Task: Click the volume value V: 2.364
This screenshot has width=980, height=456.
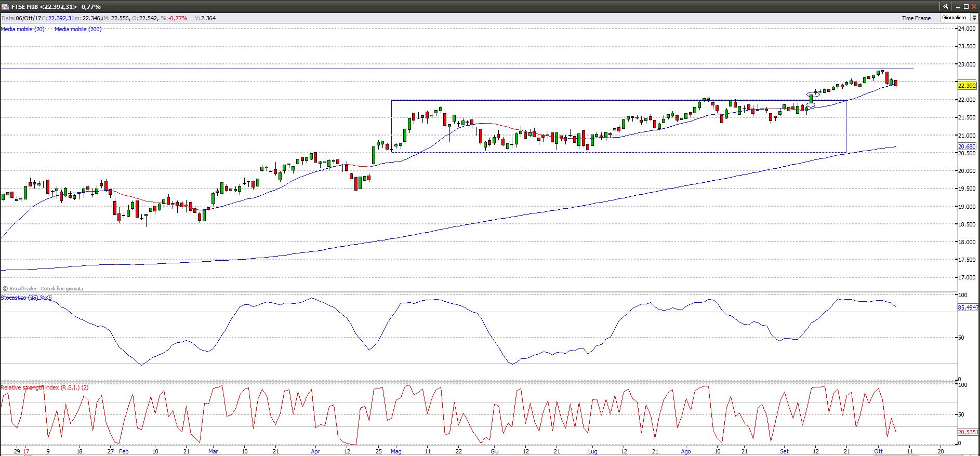Action: pos(205,18)
